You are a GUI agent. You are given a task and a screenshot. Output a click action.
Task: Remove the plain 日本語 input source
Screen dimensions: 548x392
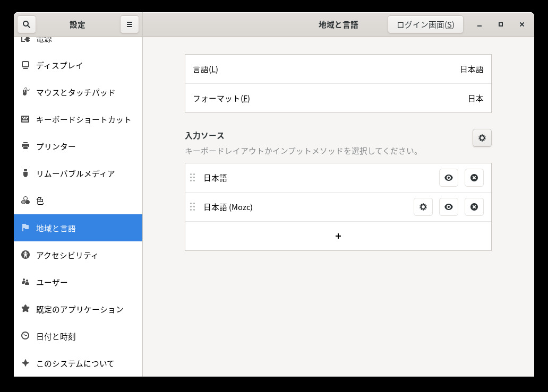(474, 178)
